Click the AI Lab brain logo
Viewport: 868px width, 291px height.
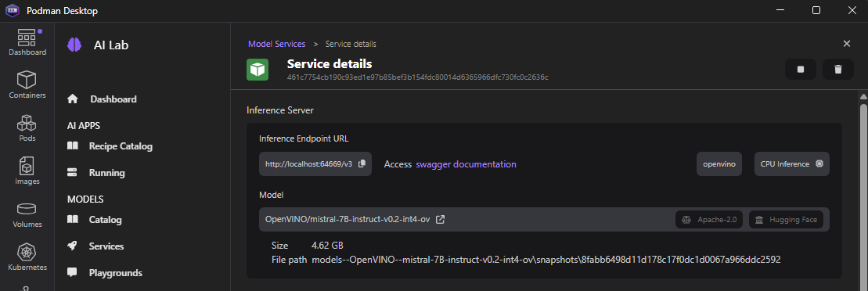click(x=74, y=45)
